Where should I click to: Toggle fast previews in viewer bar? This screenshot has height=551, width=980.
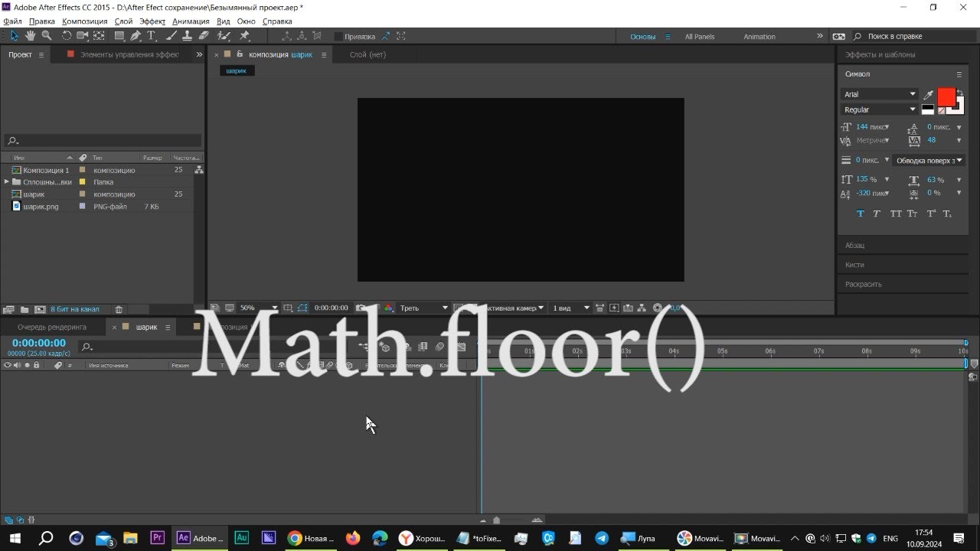[x=614, y=308]
